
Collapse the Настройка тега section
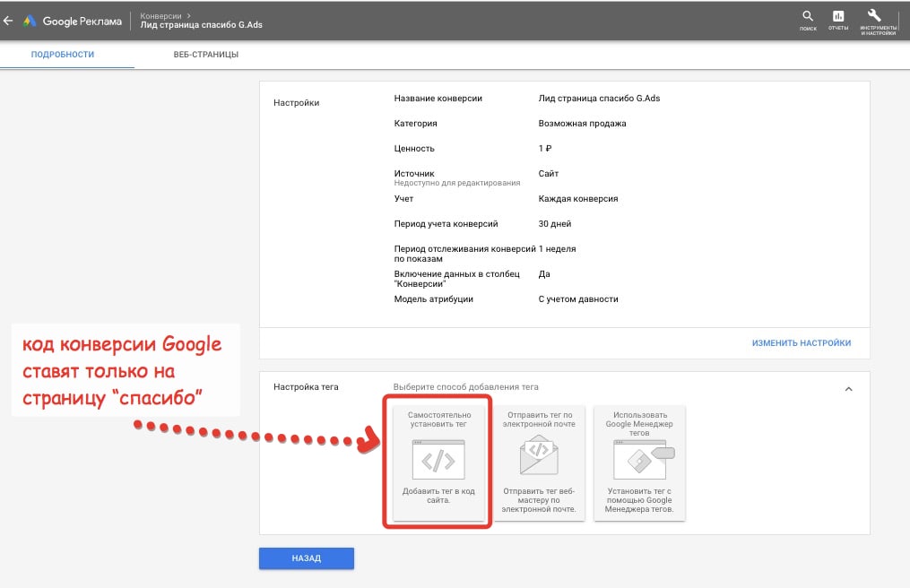(x=848, y=389)
